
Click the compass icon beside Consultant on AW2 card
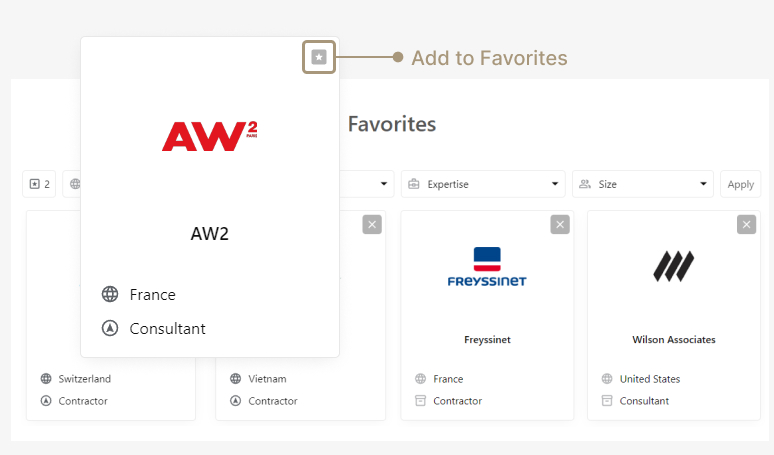click(110, 328)
